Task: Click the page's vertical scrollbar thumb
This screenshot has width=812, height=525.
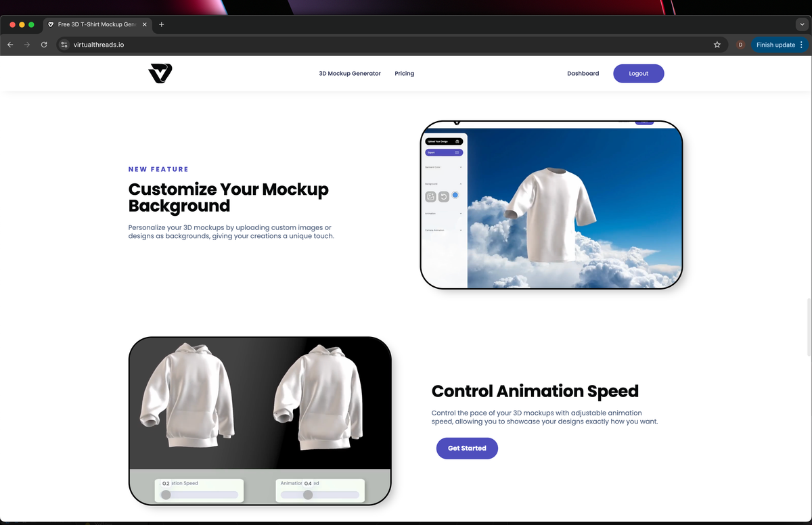Action: 809,327
